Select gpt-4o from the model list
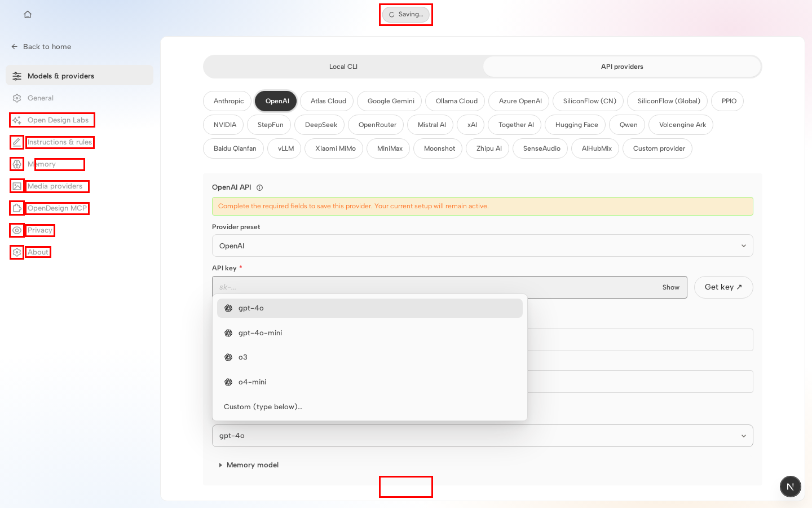The image size is (812, 508). coord(370,308)
